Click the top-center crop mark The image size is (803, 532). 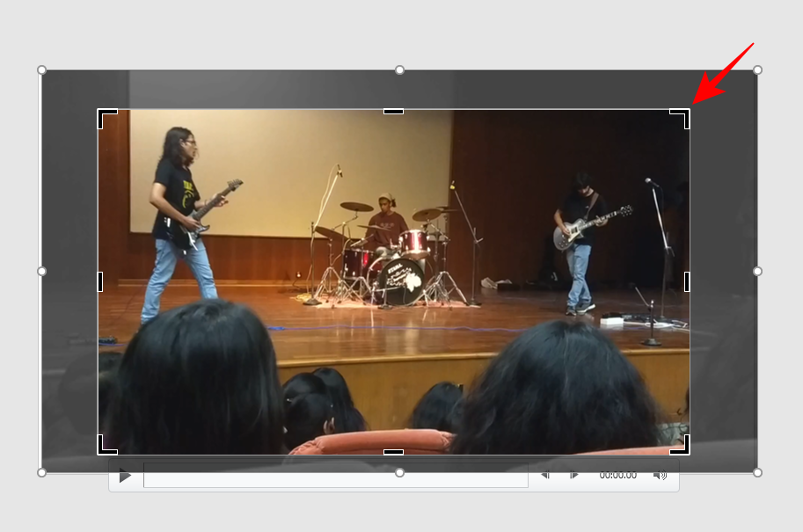393,113
